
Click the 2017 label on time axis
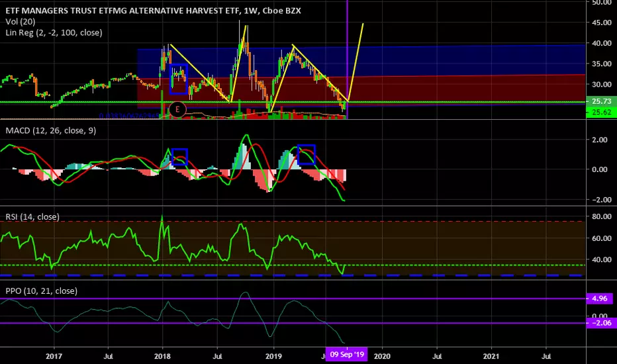(54, 357)
